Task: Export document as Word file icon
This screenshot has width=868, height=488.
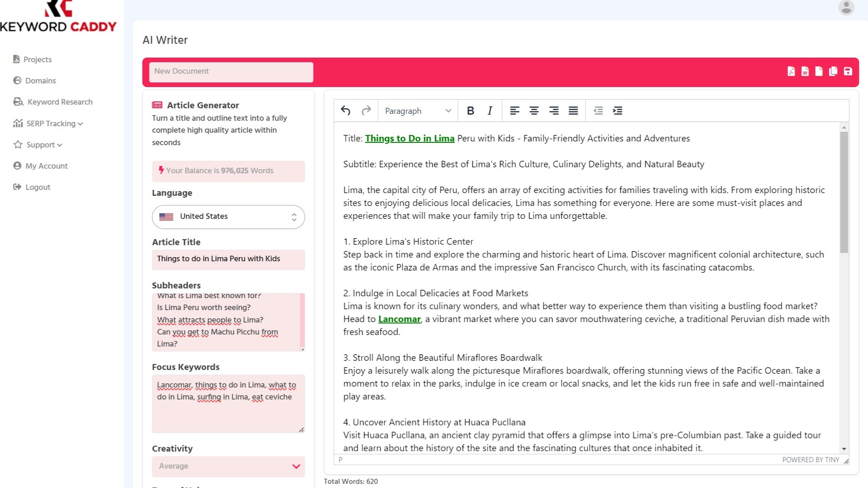Action: click(805, 71)
